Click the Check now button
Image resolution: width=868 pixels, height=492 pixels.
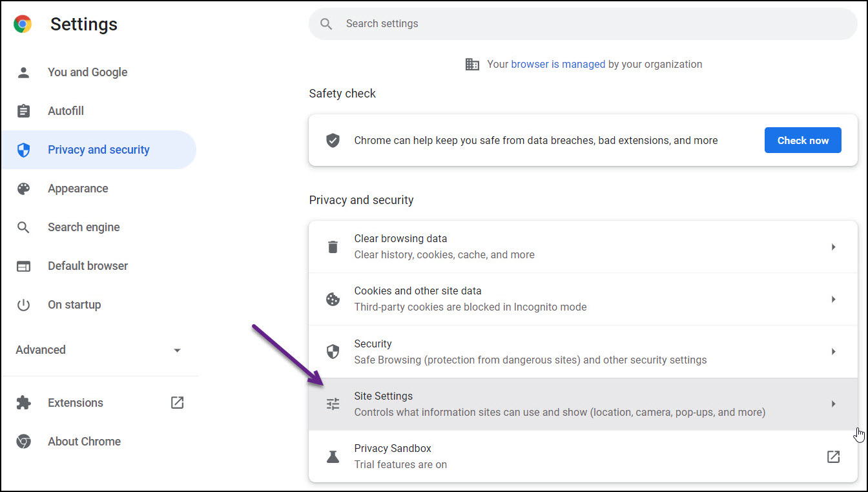click(803, 140)
